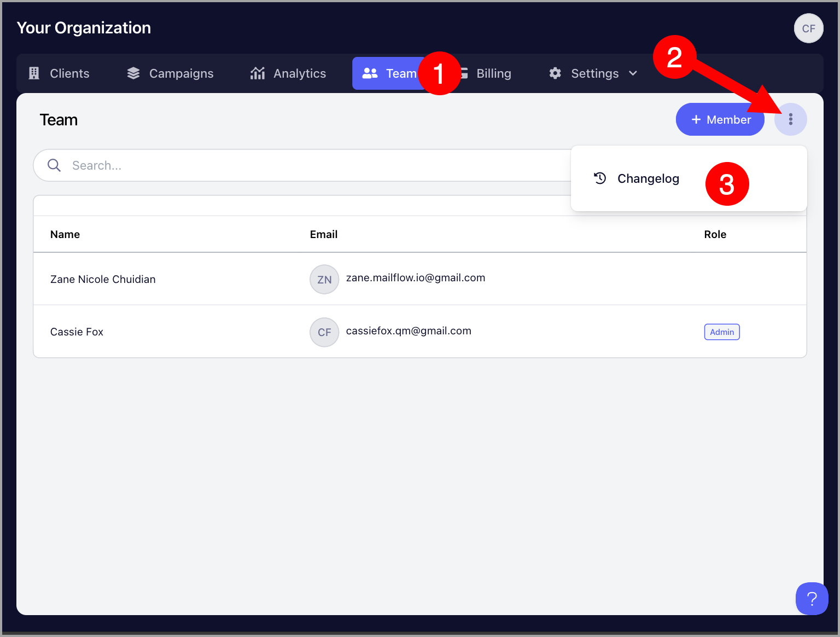Click the Analytics chart icon

point(258,73)
